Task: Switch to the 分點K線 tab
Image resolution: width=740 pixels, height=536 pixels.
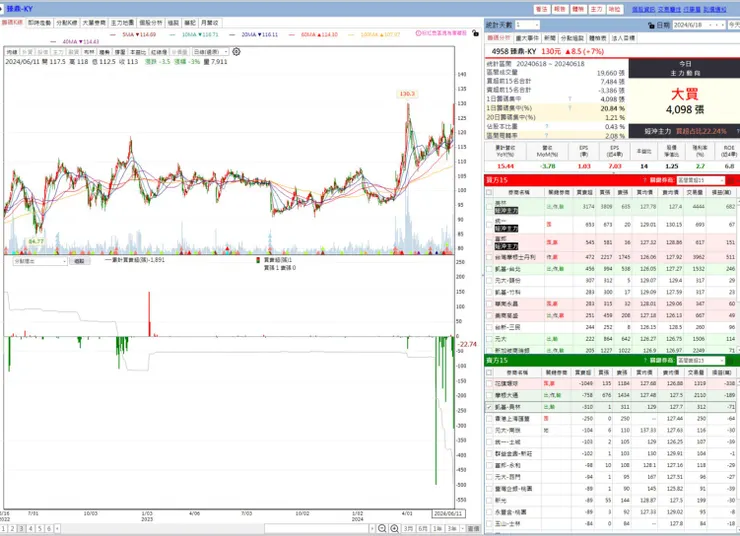Action: [66, 23]
